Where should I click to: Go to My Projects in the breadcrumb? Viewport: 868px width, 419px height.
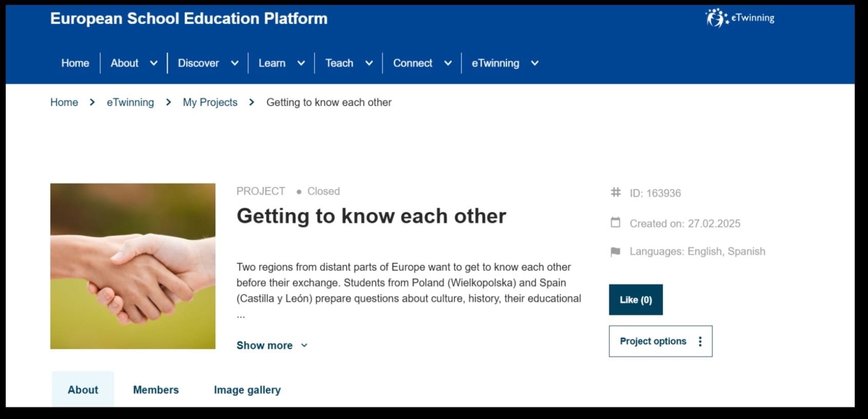tap(210, 102)
